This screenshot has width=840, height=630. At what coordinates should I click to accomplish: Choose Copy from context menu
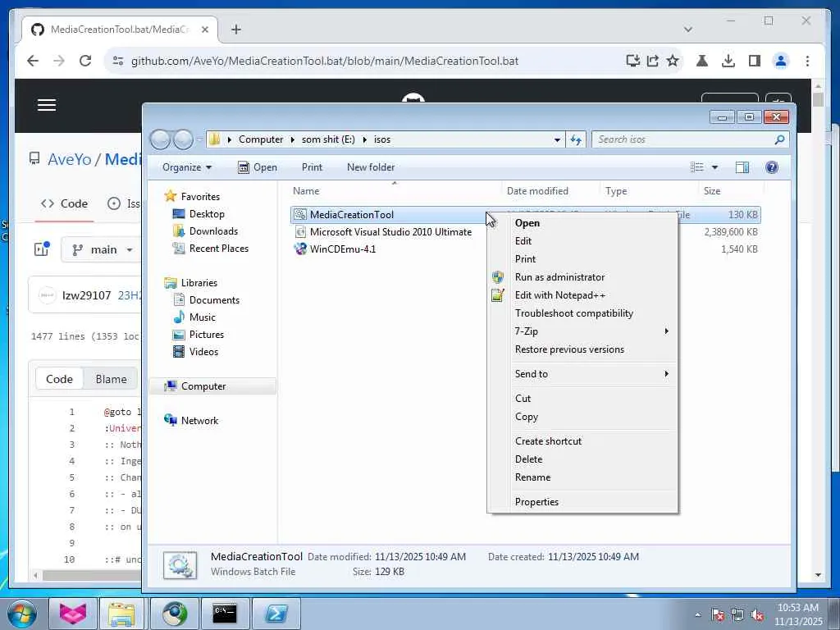526,417
